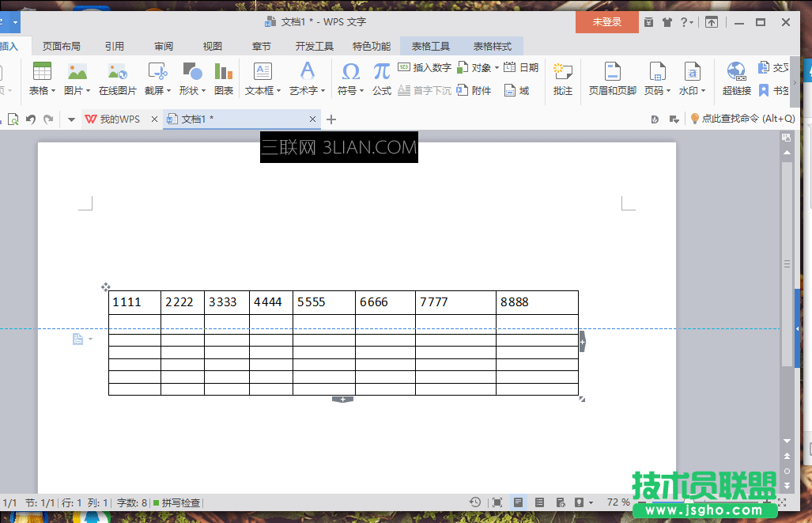This screenshot has width=812, height=523.
Task: Click the 未登录 login button
Action: (x=606, y=22)
